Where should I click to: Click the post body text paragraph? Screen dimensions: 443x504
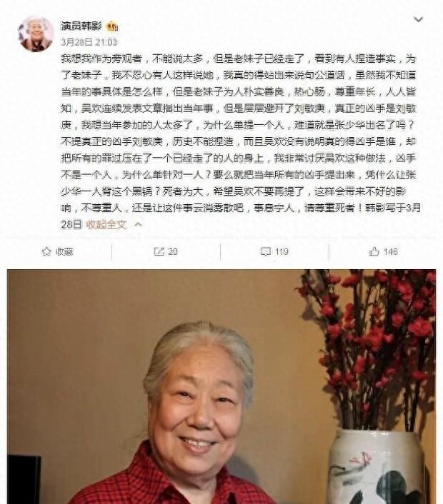[239, 141]
